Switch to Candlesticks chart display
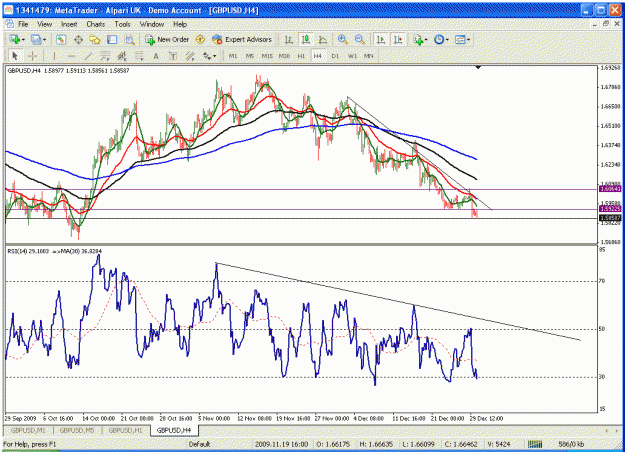 click(306, 39)
